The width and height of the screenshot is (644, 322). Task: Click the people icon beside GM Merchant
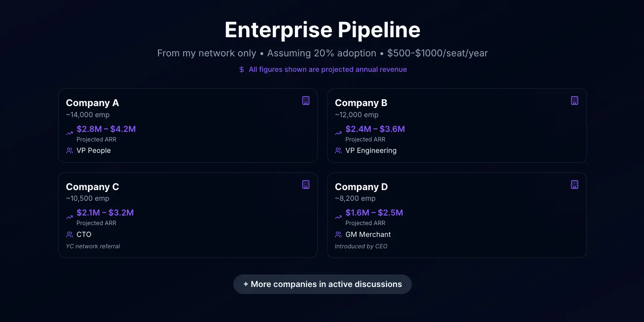click(x=338, y=234)
